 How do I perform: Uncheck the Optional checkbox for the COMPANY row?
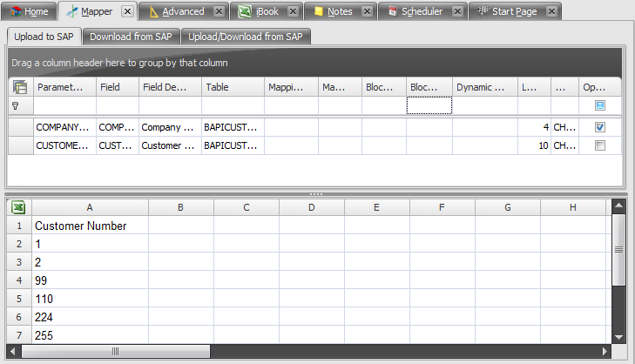coord(599,127)
